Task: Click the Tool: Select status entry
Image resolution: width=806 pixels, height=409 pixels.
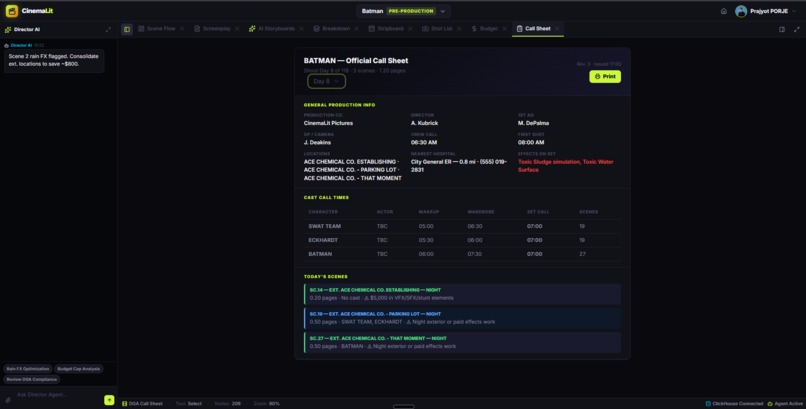Action: coord(189,404)
